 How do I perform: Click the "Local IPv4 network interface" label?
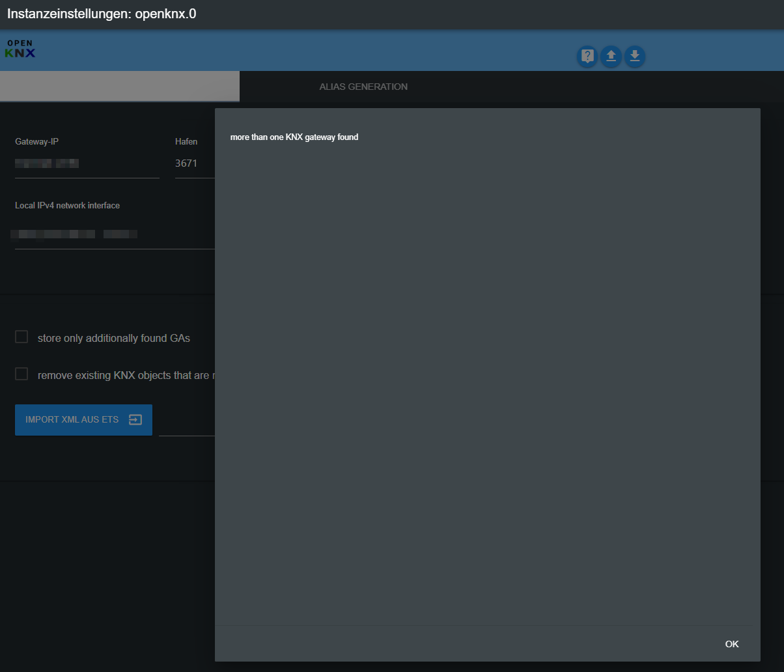(67, 205)
